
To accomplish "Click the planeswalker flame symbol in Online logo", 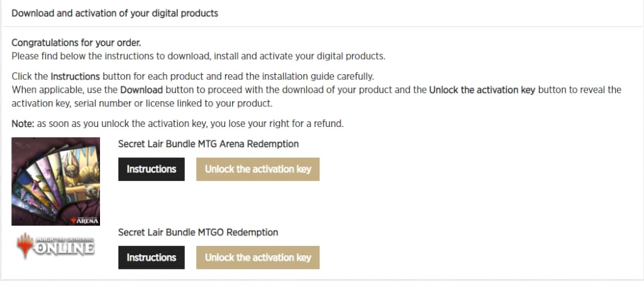I will pos(25,246).
